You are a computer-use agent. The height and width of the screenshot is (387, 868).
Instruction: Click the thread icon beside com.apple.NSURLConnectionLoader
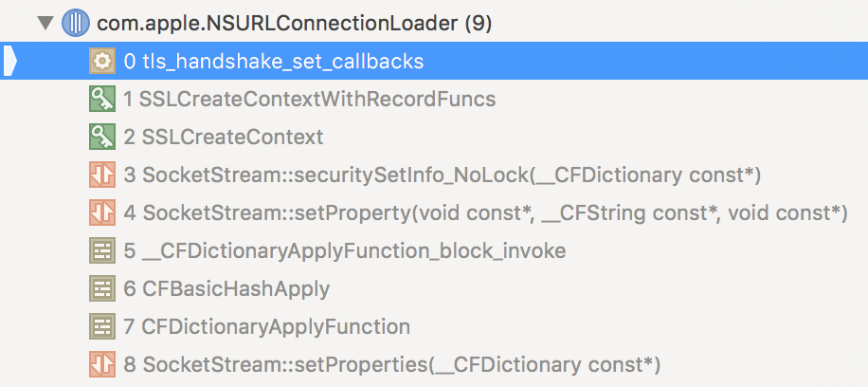pyautogui.click(x=74, y=24)
